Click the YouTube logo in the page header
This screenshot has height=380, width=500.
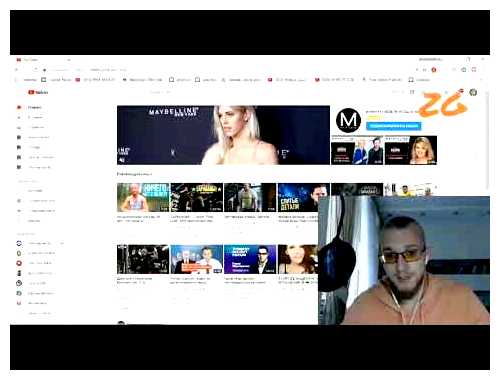click(38, 92)
